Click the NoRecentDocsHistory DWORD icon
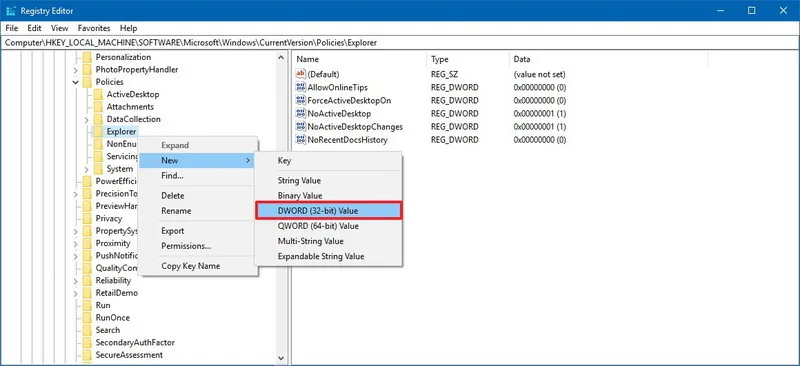 [x=301, y=139]
